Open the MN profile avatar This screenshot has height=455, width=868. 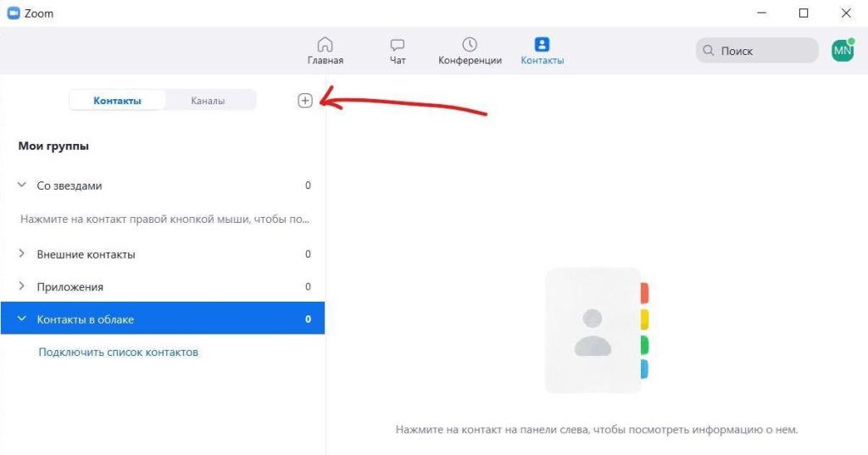[x=843, y=51]
